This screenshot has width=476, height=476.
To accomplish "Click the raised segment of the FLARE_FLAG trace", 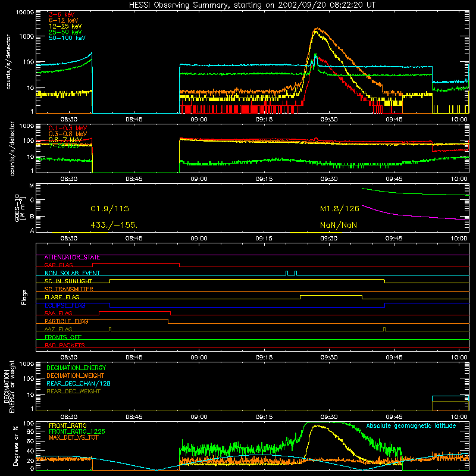I will [x=331, y=295].
